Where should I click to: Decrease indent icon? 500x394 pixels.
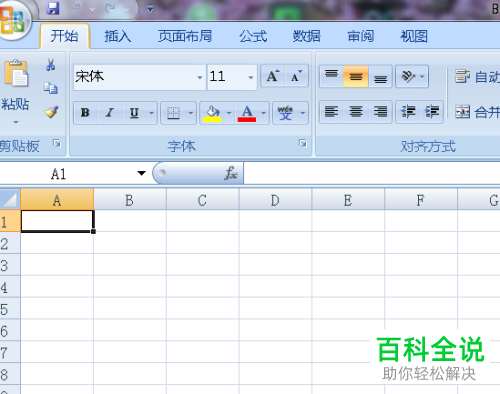click(408, 112)
